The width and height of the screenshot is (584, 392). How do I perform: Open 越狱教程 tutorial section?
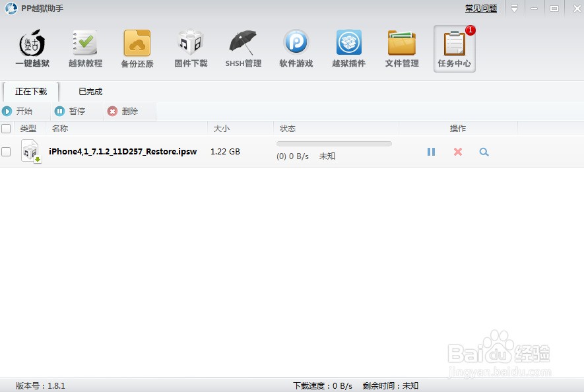pos(85,48)
